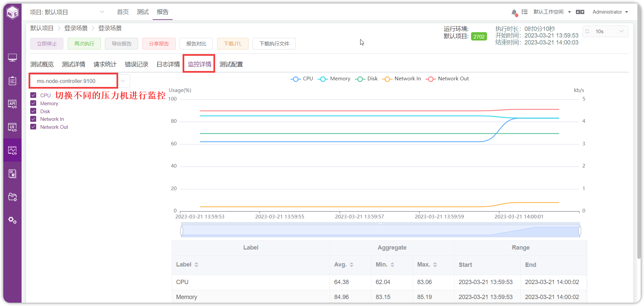Screen dimensions: 644x306
Task: Open the task list icon
Action: pyautogui.click(x=524, y=12)
